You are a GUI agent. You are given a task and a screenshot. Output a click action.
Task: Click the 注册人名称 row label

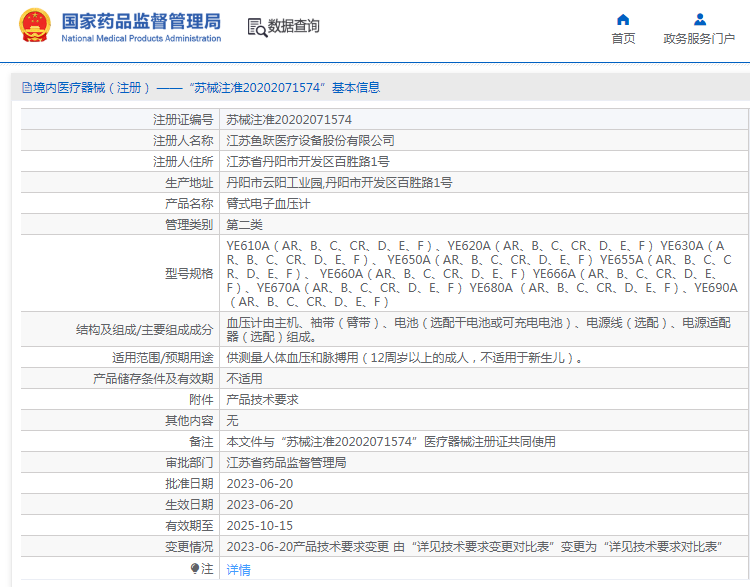[183, 141]
